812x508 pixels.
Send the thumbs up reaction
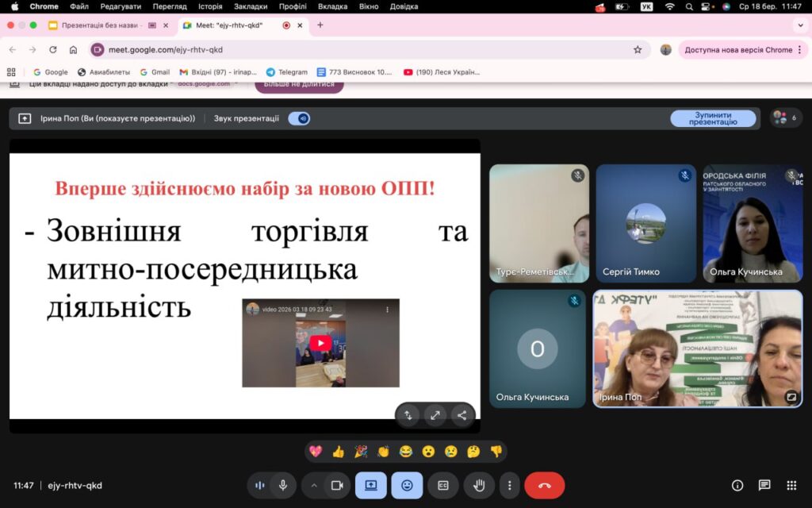[338, 452]
